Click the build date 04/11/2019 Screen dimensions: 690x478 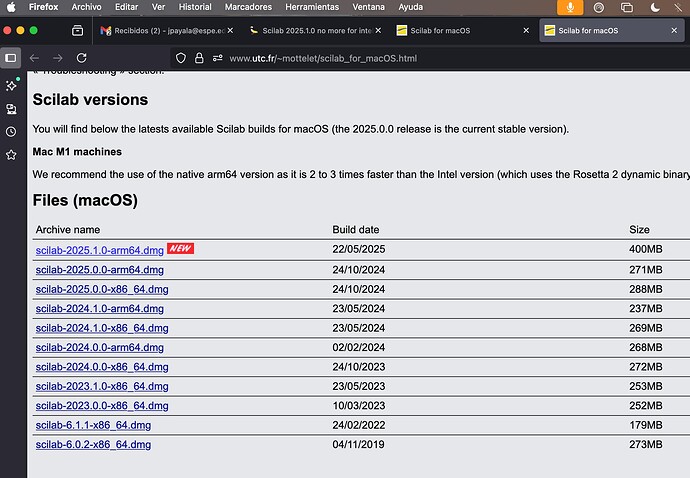point(358,445)
